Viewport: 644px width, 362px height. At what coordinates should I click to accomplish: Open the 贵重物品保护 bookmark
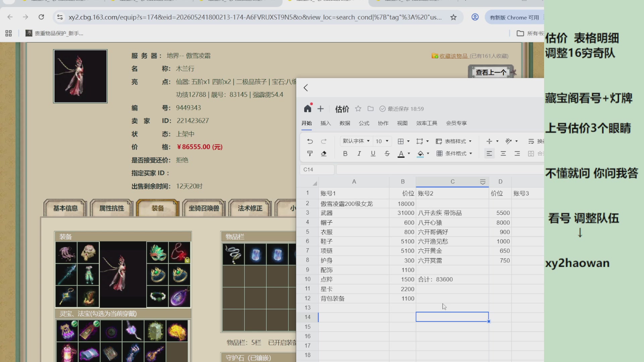tap(55, 33)
